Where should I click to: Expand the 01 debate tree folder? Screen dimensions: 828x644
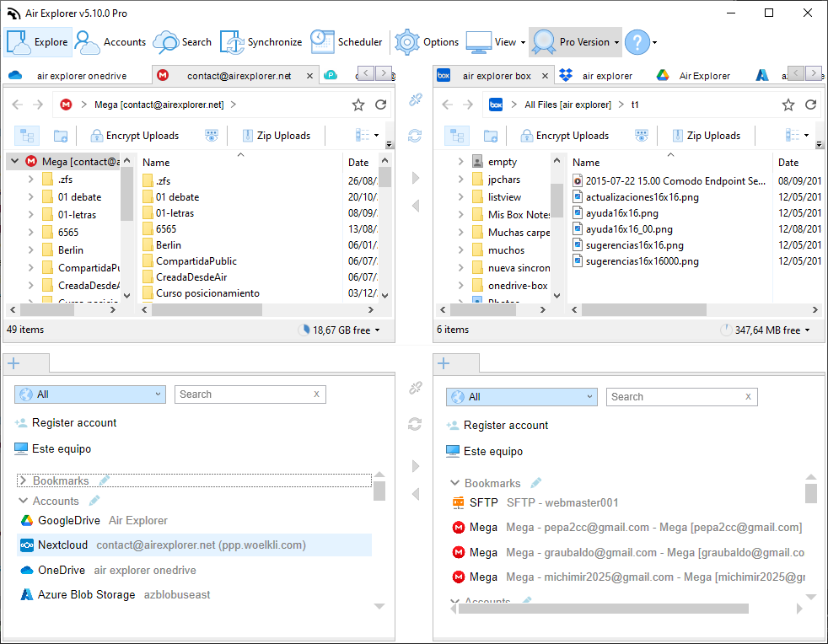pyautogui.click(x=30, y=197)
